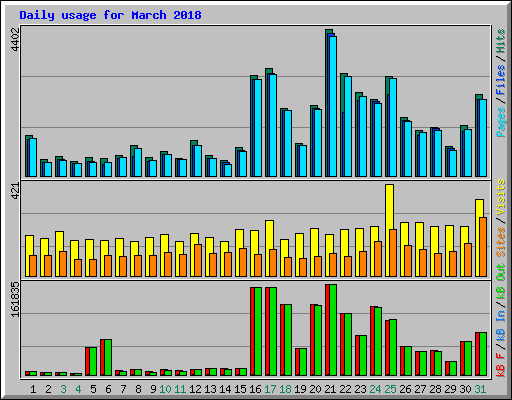The image size is (512, 400).
Task: Click green day 31 axis label
Action: pos(480,389)
